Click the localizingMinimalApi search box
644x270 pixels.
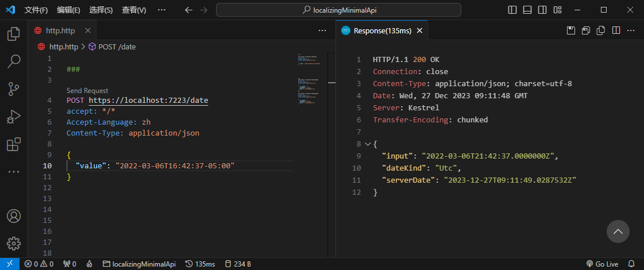(338, 10)
